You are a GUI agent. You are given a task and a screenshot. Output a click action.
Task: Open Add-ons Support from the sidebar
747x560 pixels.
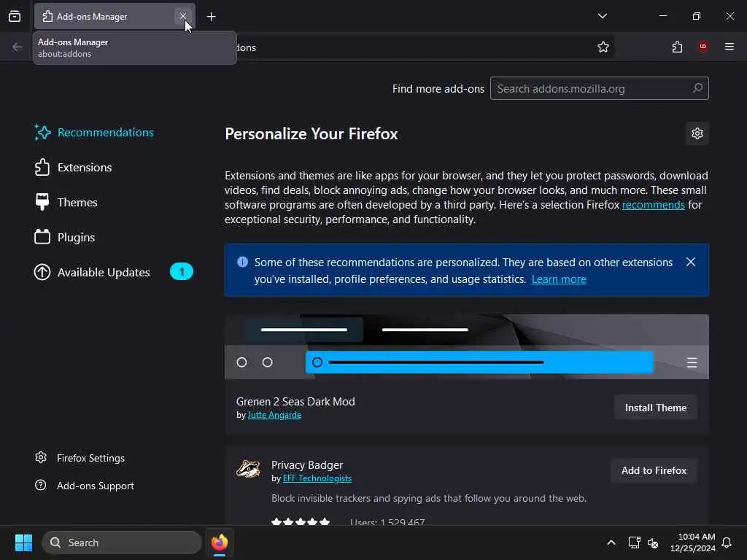click(x=85, y=486)
